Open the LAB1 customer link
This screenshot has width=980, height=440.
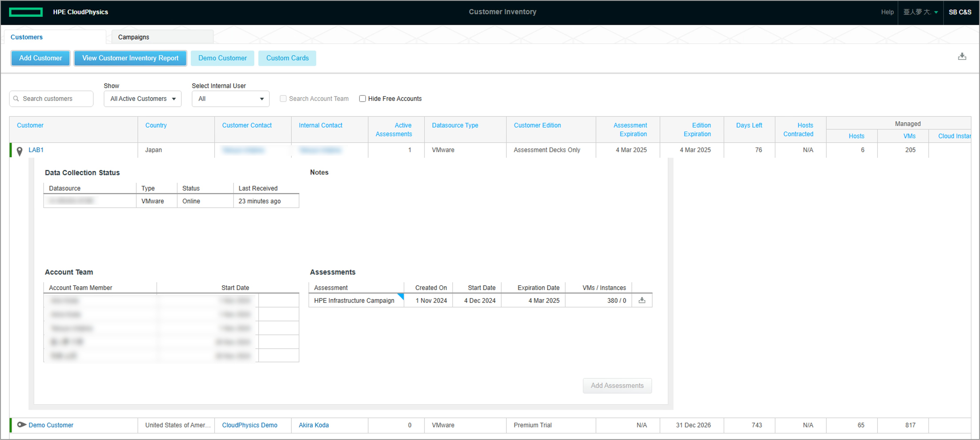(x=36, y=150)
